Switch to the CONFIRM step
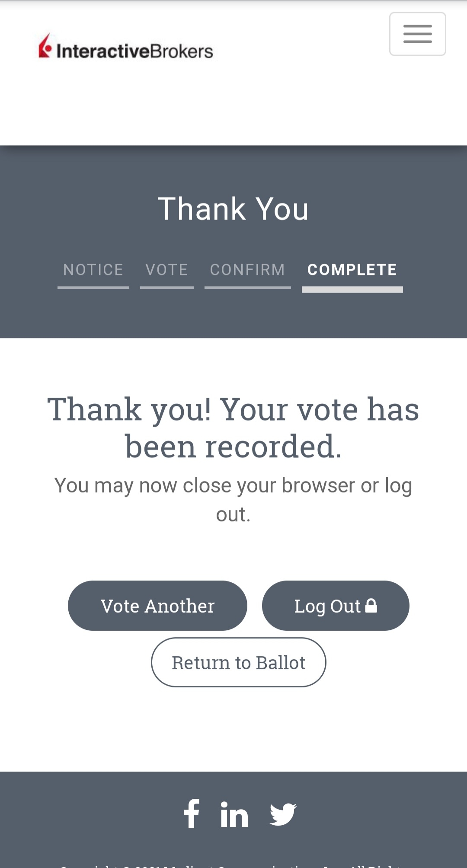This screenshot has height=868, width=467. [247, 270]
